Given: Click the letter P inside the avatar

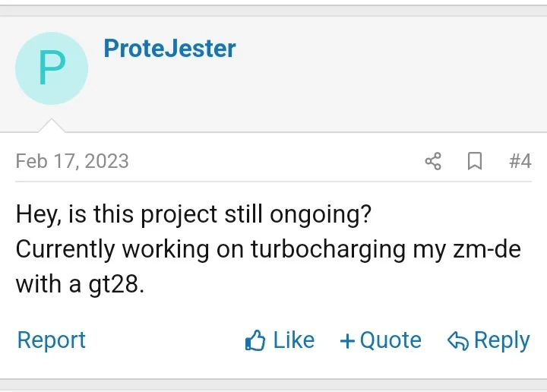Looking at the screenshot, I should tap(52, 68).
